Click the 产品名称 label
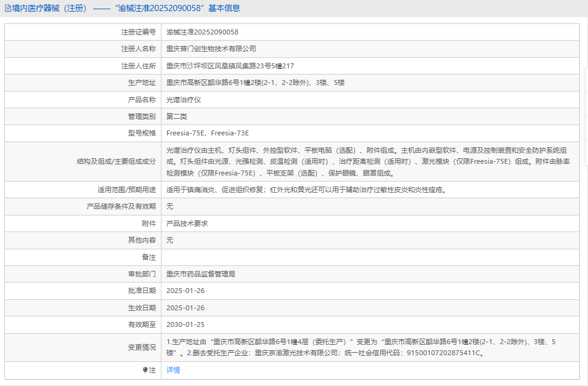588x386 pixels. 142,100
